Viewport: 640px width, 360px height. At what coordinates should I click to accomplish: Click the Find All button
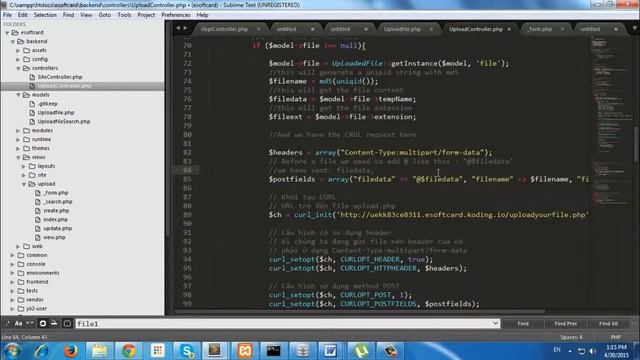[x=608, y=324]
